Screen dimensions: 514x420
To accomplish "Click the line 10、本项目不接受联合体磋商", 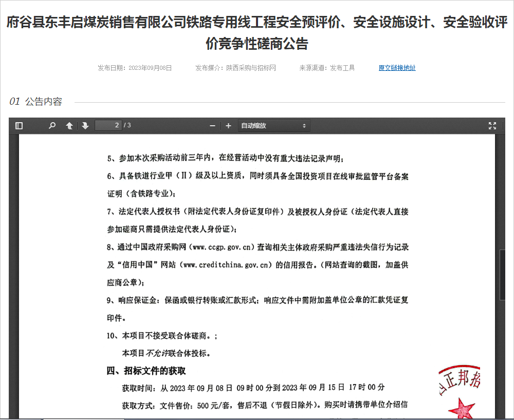I will click(x=162, y=336).
